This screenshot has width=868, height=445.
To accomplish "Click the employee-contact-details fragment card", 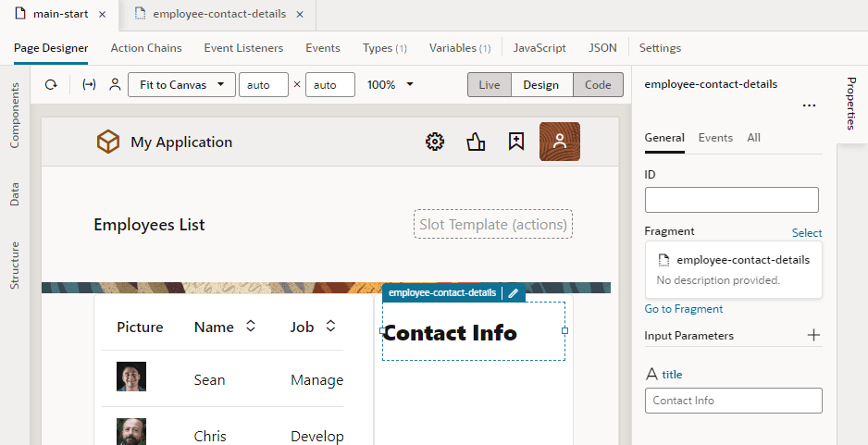I will pos(734,269).
